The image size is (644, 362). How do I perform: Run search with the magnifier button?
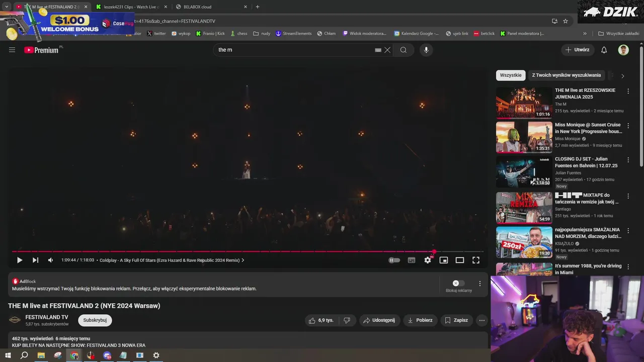coord(404,50)
